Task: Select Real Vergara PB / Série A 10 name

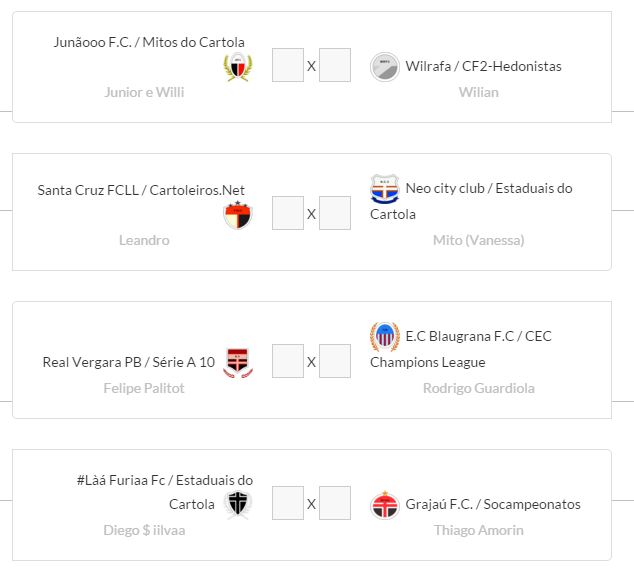Action: pos(129,362)
